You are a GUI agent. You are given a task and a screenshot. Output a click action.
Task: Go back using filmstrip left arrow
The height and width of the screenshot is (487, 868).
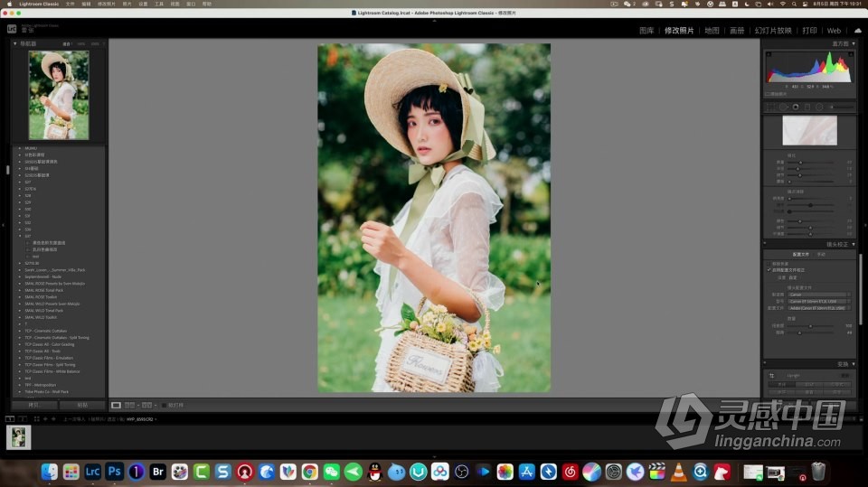(45, 419)
